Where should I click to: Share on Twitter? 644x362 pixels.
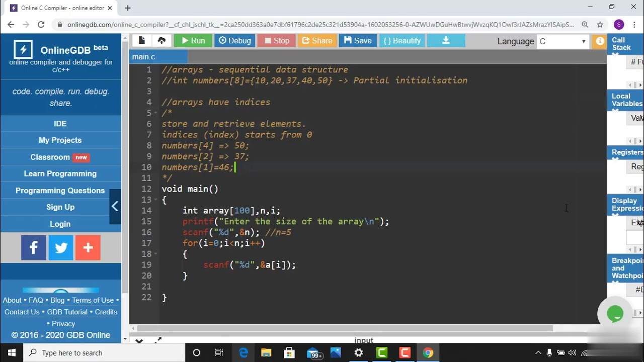(x=61, y=247)
